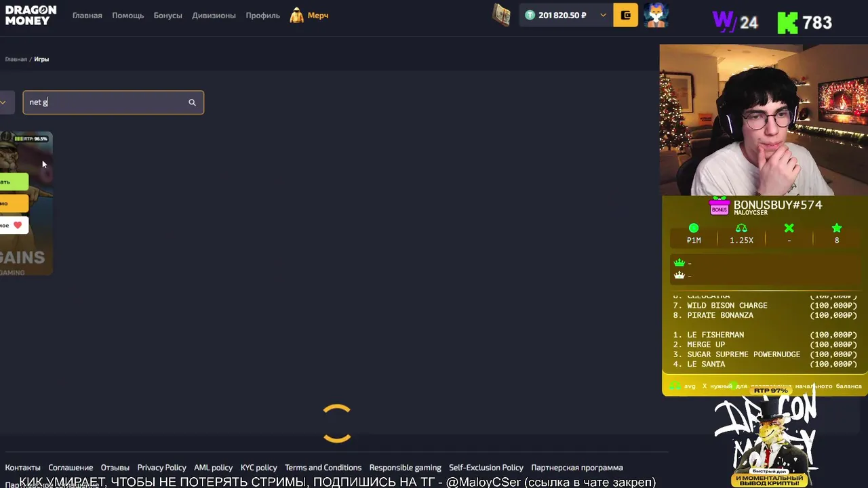
Task: Click the green scales 1.25X icon
Action: pos(741,228)
